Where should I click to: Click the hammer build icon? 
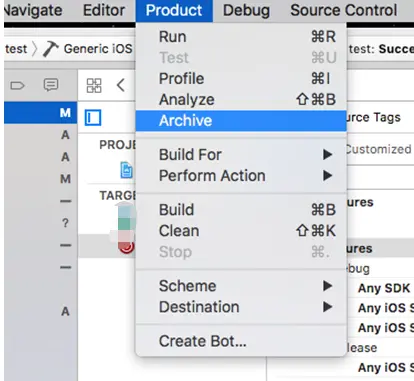coord(51,49)
